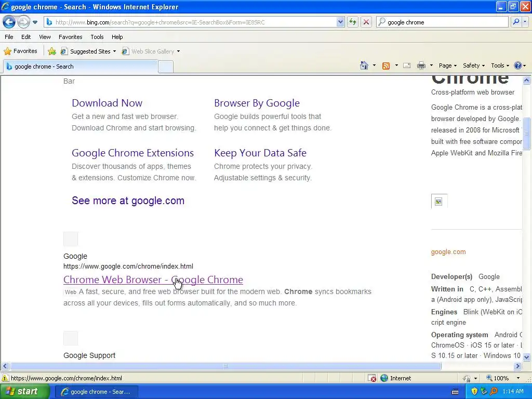The width and height of the screenshot is (532, 399).
Task: Click the on-screen keyboard icon in taskbar
Action: click(455, 392)
